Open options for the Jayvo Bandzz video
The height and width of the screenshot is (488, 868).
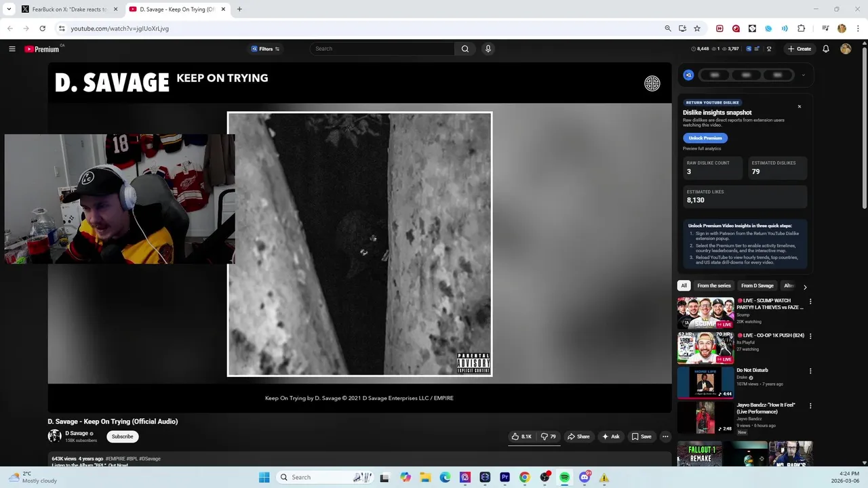click(810, 406)
